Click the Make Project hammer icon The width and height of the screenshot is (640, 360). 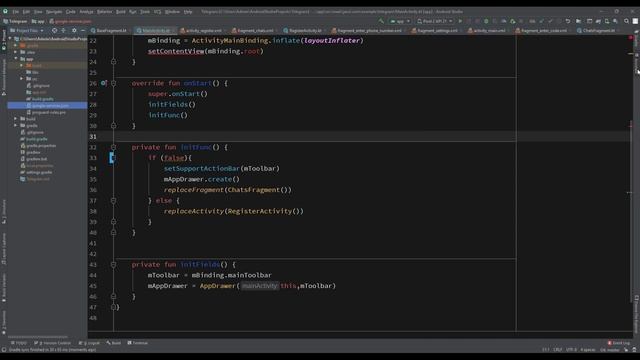[x=381, y=21]
